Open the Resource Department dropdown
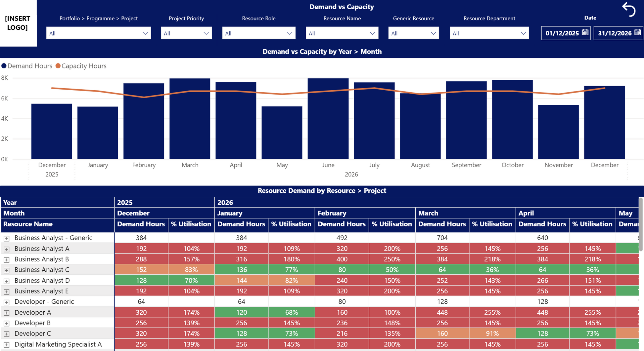 [489, 33]
